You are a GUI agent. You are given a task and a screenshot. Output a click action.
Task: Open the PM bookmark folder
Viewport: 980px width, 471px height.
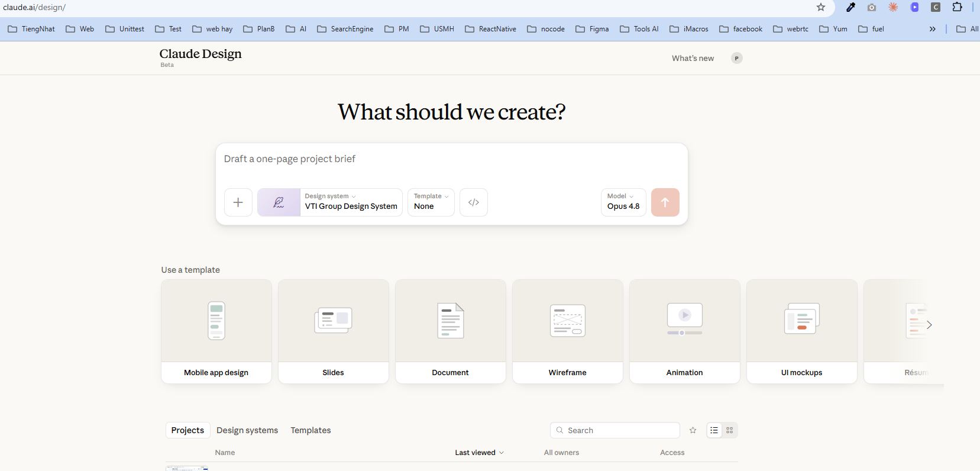click(397, 29)
